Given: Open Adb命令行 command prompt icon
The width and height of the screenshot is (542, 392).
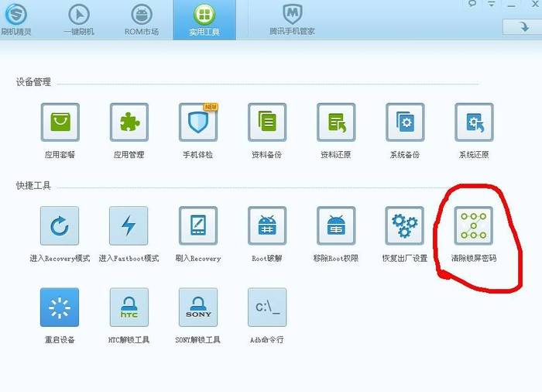Looking at the screenshot, I should (267, 308).
